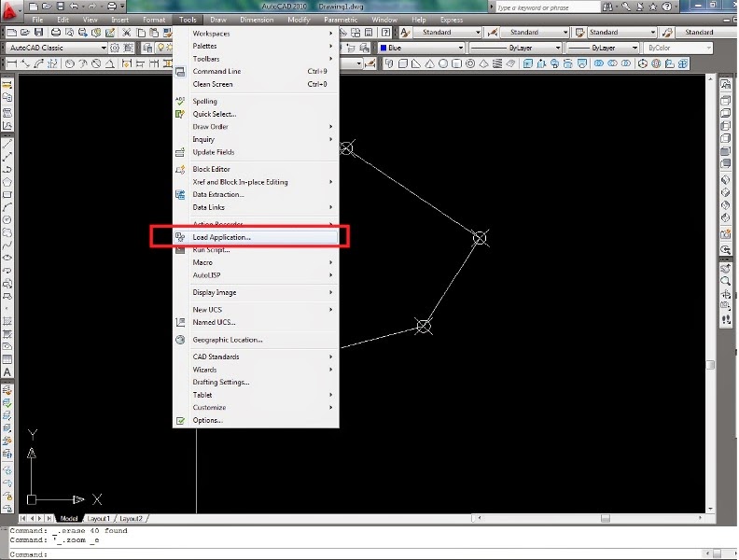Image resolution: width=739 pixels, height=560 pixels.
Task: Click the AutoCAD application logo button
Action: click(x=9, y=10)
